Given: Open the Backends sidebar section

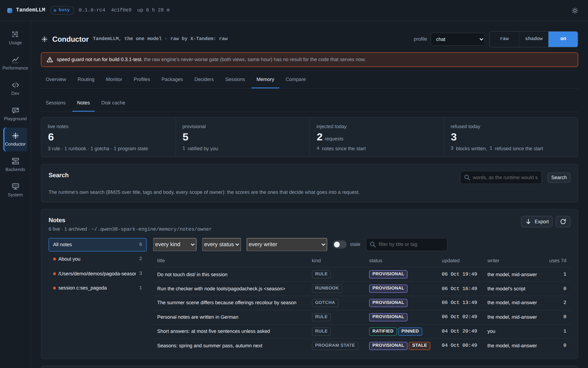Looking at the screenshot, I should 15,165.
